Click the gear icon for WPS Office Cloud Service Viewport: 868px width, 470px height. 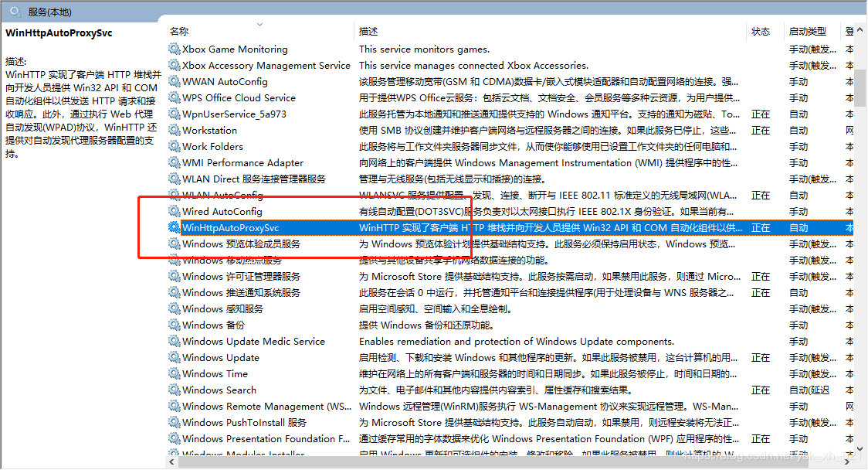click(174, 98)
